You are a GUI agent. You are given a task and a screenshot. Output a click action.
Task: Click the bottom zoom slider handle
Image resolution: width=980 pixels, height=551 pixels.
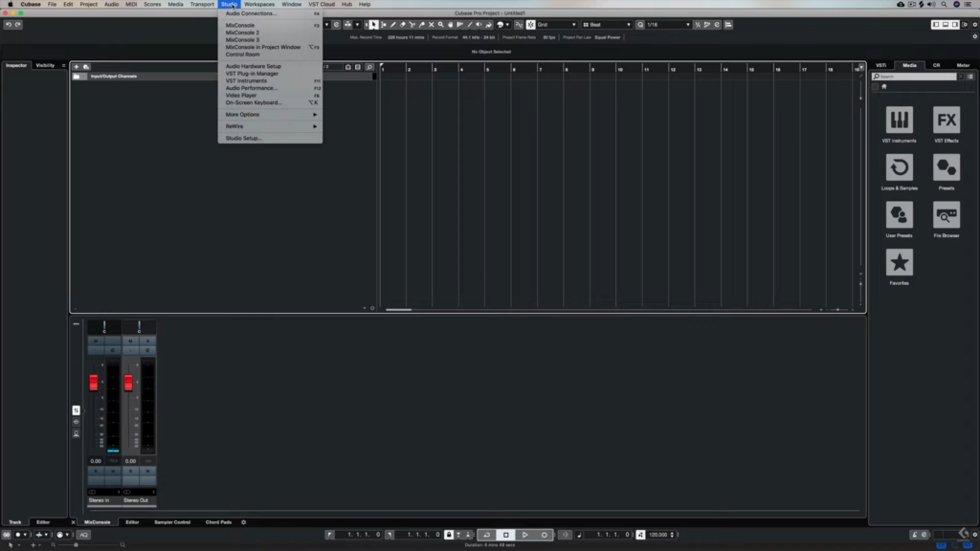[77, 545]
